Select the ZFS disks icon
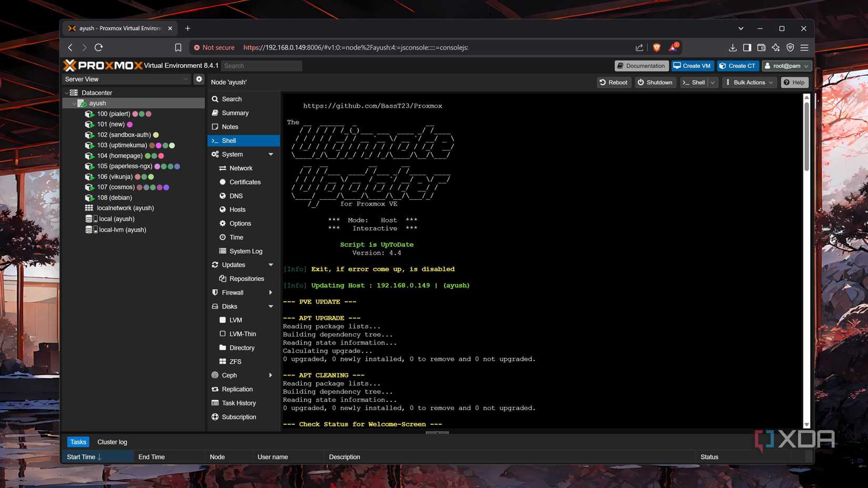Image resolution: width=868 pixels, height=488 pixels. [x=235, y=361]
